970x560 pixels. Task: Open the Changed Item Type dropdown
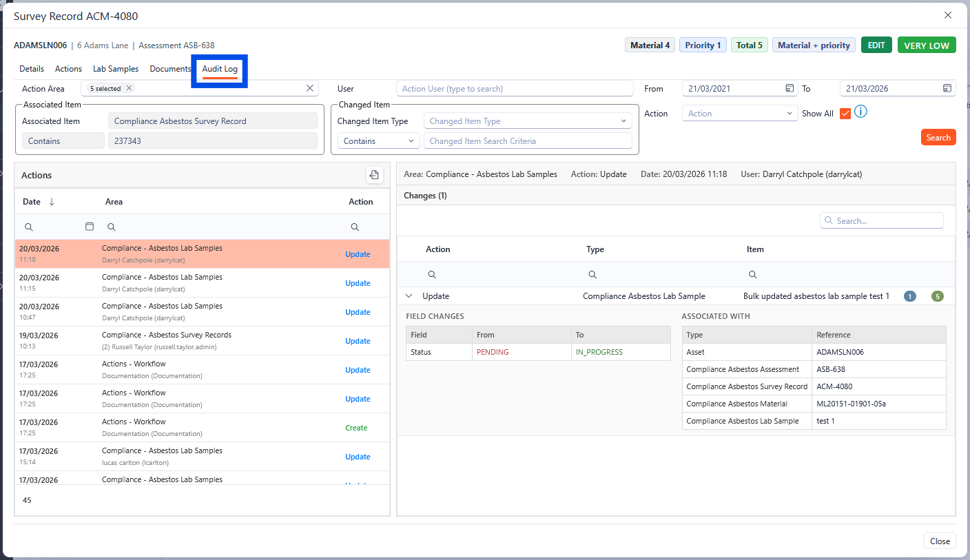pos(528,121)
